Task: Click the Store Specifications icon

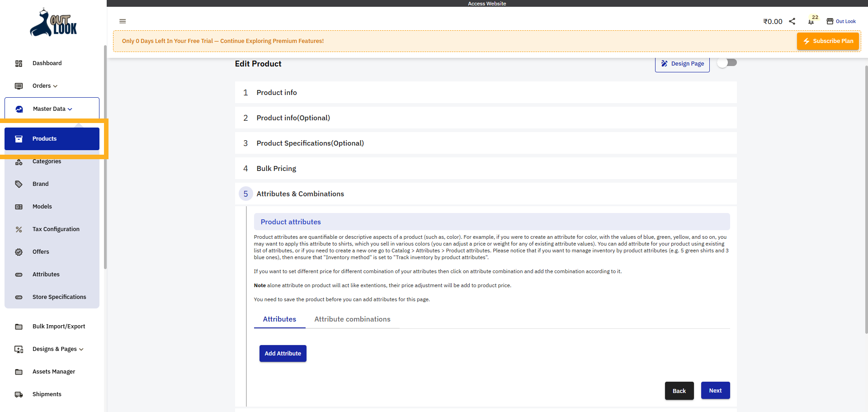Action: pos(19,297)
